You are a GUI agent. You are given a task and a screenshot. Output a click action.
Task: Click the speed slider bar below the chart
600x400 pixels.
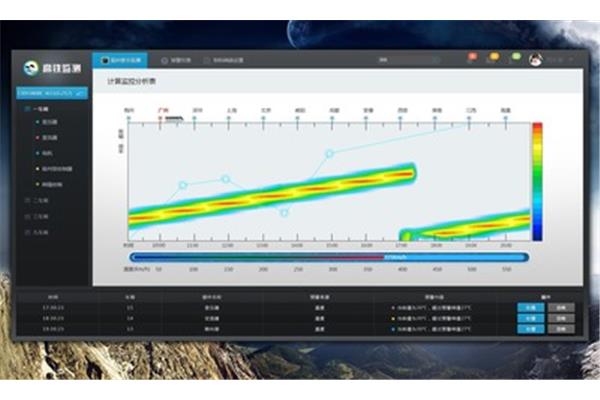point(329,257)
